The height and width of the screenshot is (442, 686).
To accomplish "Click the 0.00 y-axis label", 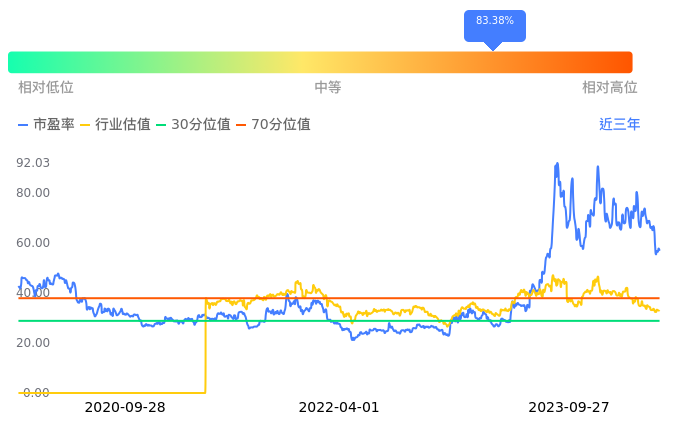I will (35, 393).
